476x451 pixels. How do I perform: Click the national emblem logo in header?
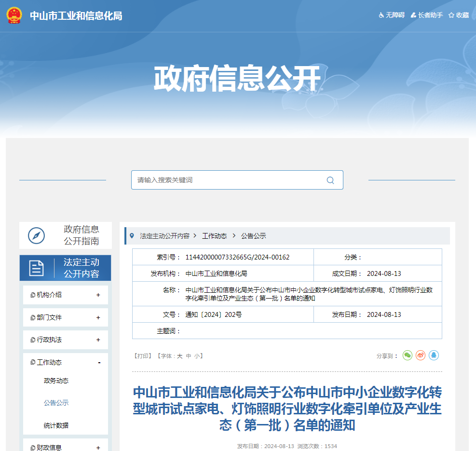pyautogui.click(x=14, y=15)
